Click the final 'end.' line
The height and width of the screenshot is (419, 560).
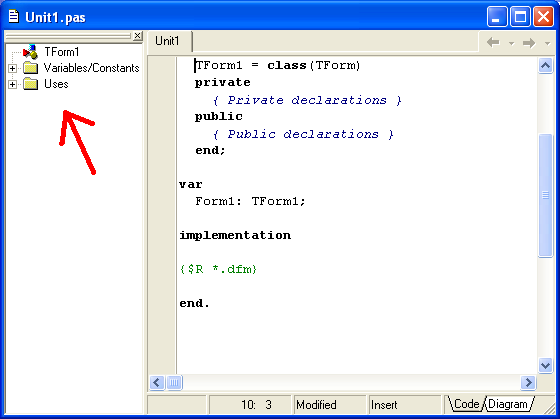(194, 303)
